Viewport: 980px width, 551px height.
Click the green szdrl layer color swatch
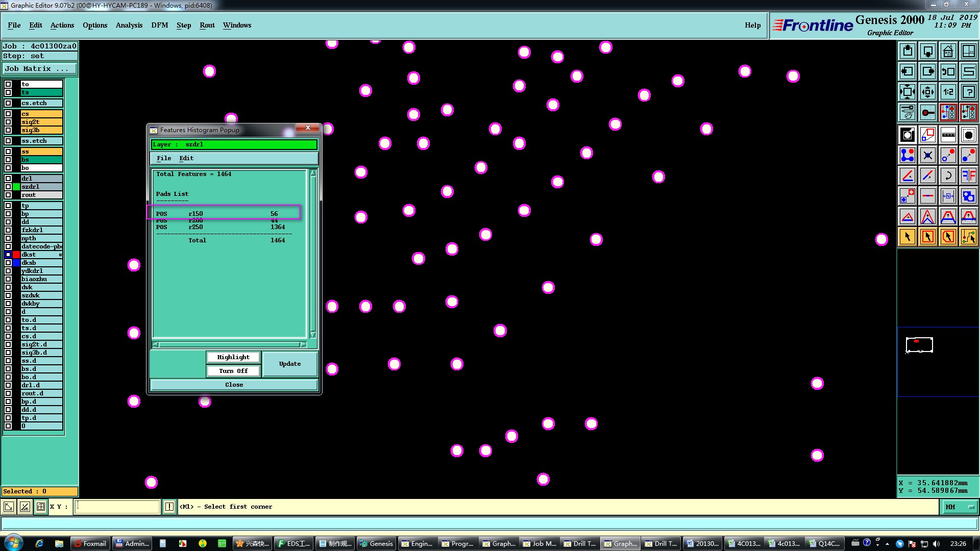(16, 187)
